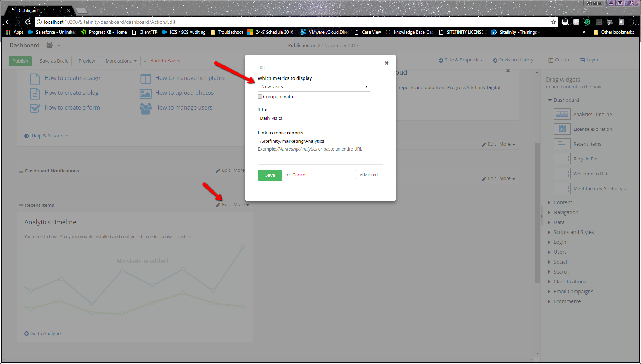Publish the dashboard page
641x364 pixels.
(20, 61)
